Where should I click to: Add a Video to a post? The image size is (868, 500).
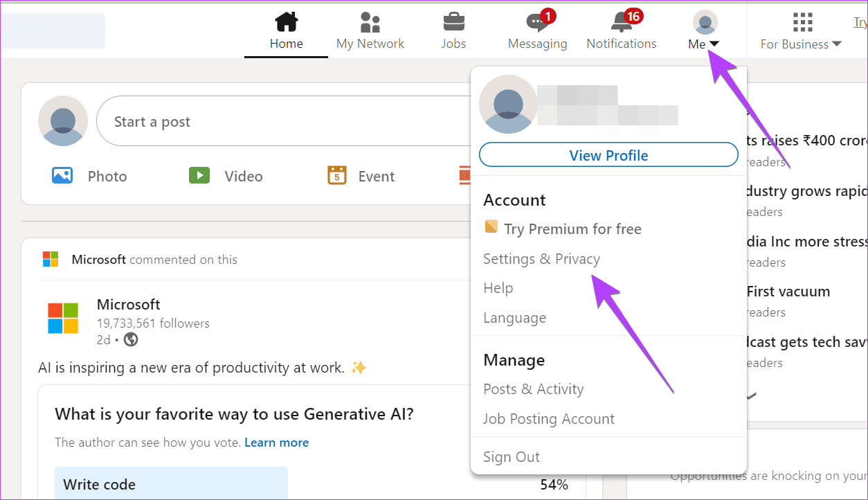[x=226, y=176]
